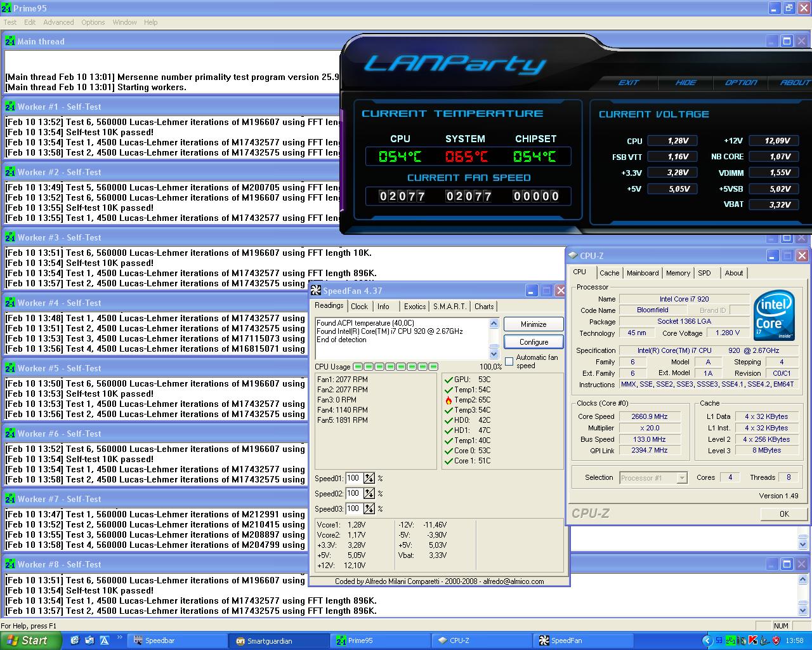
Task: Click the Code Name value Bloomfield
Action: pos(653,310)
